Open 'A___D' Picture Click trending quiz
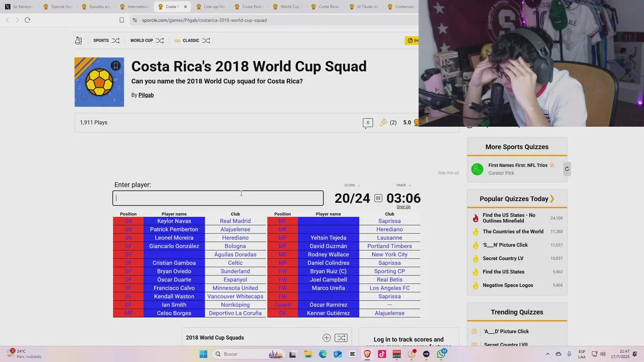This screenshot has height=362, width=644. (x=506, y=332)
